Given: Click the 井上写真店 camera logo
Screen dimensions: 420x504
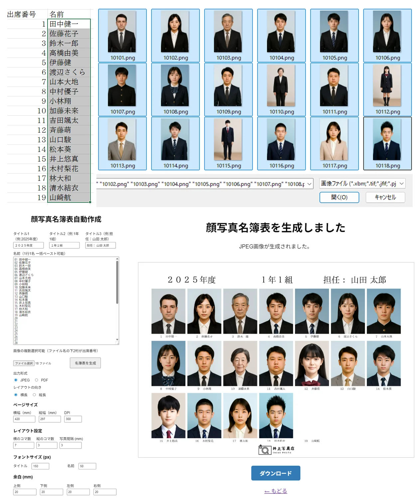Looking at the screenshot, I should tap(276, 449).
